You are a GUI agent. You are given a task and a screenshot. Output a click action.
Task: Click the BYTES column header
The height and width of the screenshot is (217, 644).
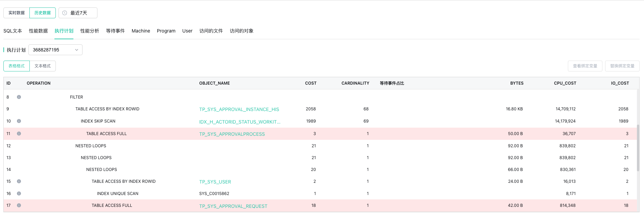(517, 83)
